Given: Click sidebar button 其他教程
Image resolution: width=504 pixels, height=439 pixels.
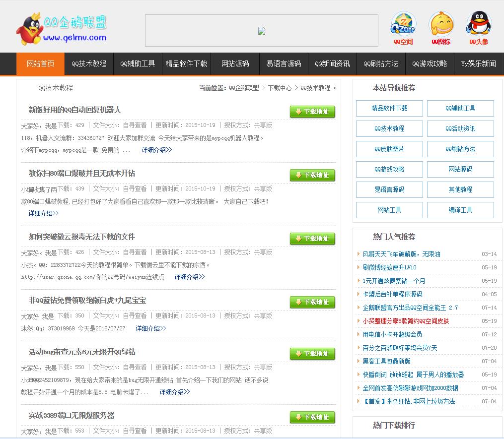Looking at the screenshot, I should 460,190.
